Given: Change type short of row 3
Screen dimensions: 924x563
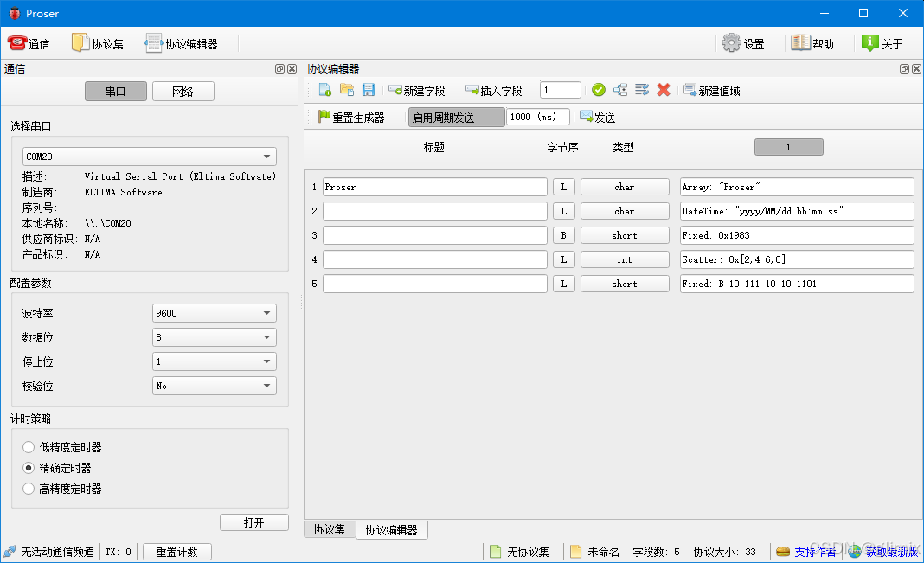Looking at the screenshot, I should pos(625,235).
